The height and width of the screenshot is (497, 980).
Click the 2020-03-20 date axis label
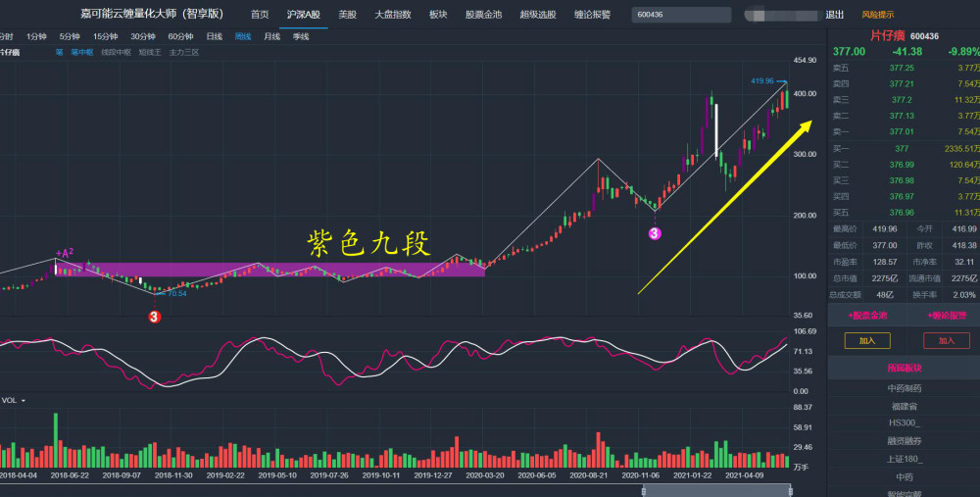(484, 475)
